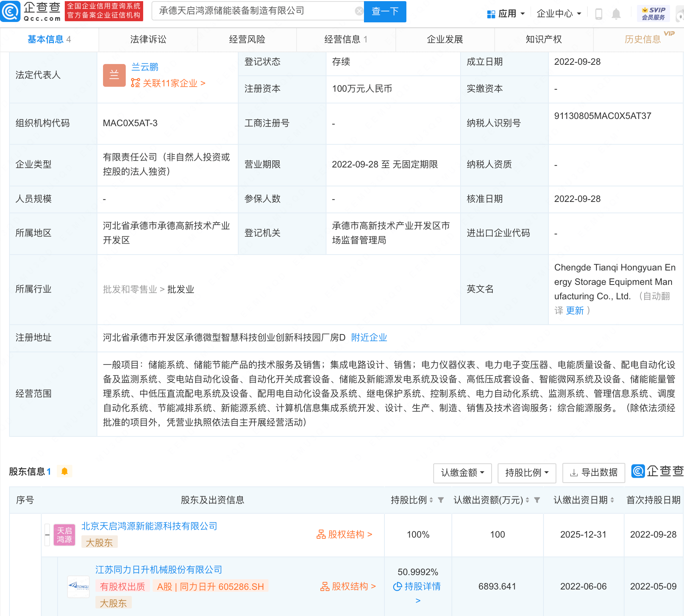This screenshot has height=616, width=684.
Task: Click 有股权出质 tag
Action: (122, 586)
